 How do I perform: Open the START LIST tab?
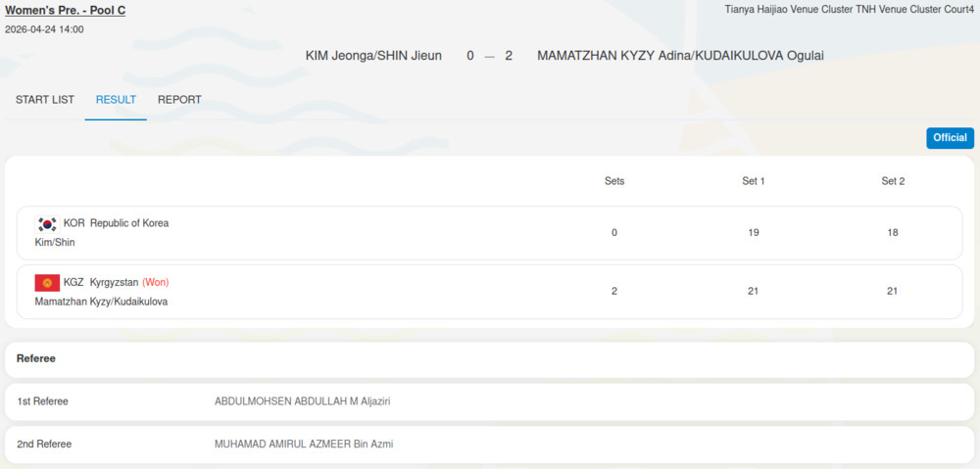pos(45,100)
